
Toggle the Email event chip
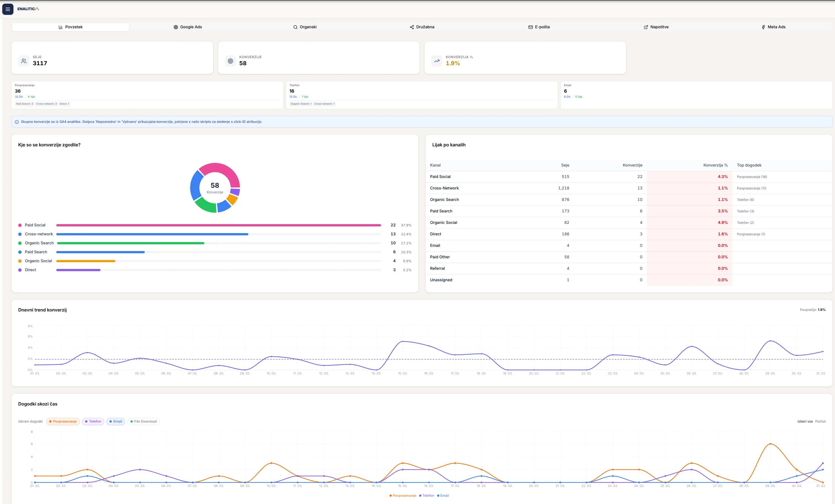click(116, 421)
